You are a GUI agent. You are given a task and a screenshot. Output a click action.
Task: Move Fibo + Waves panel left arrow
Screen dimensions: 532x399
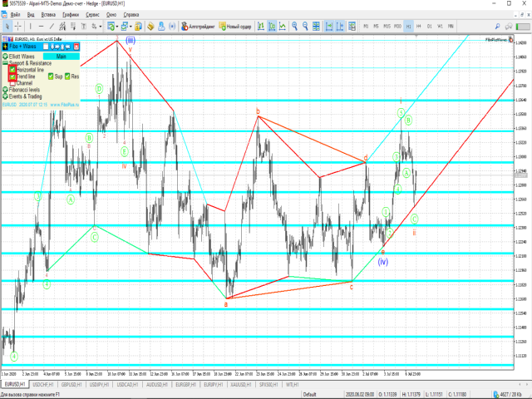68,47
